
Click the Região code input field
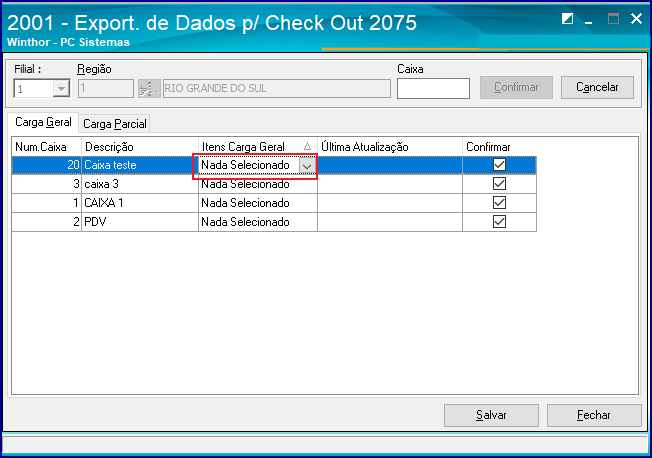click(x=106, y=89)
